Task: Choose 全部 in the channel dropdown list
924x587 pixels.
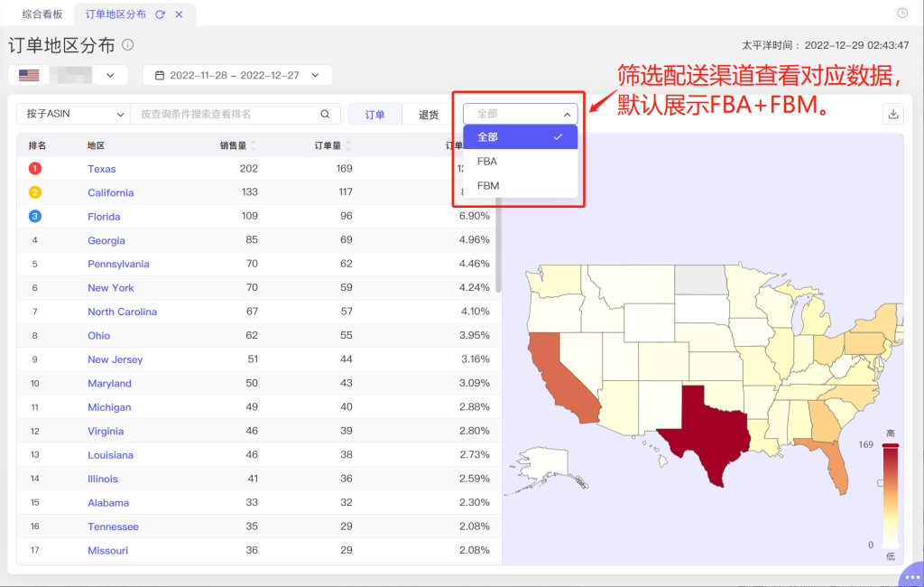Action: point(520,137)
